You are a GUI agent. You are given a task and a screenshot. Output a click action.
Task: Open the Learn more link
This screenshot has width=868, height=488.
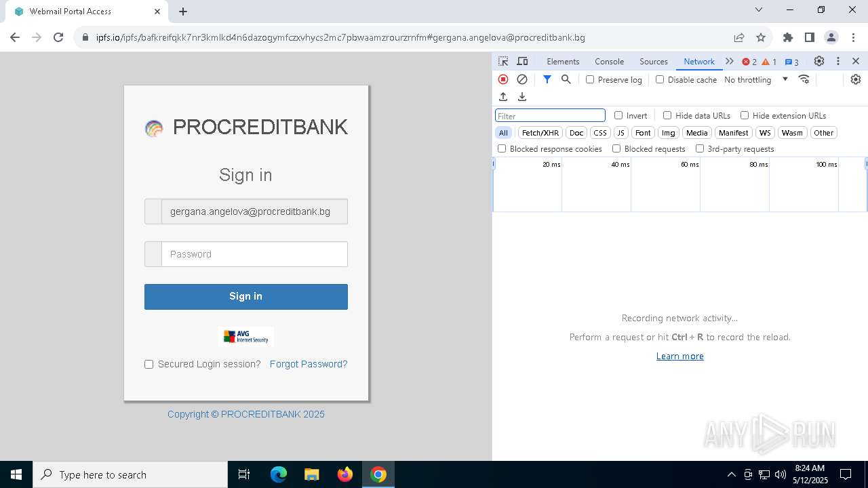679,356
